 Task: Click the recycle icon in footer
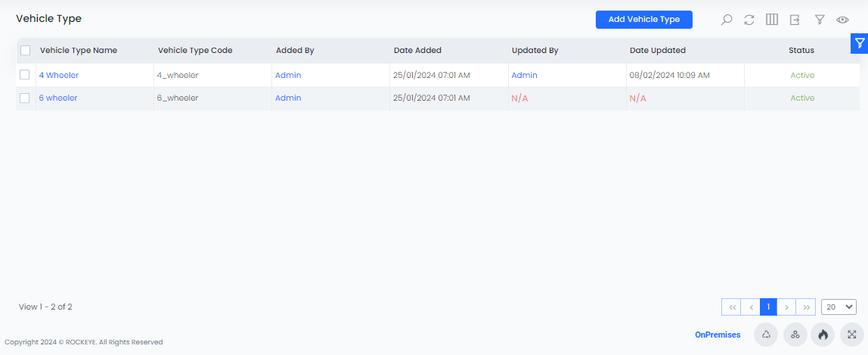[766, 335]
